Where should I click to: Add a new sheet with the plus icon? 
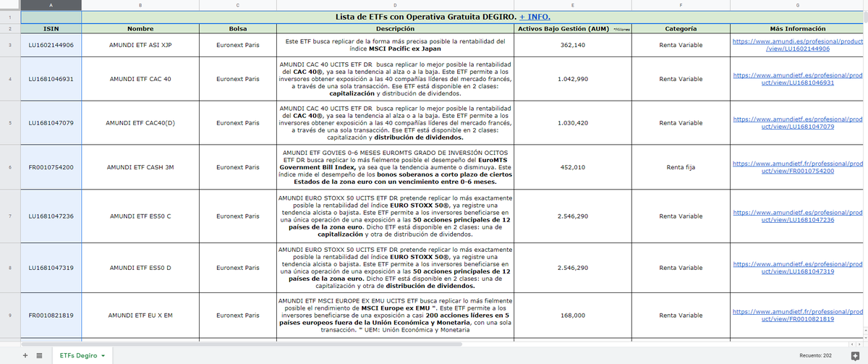pyautogui.click(x=25, y=356)
